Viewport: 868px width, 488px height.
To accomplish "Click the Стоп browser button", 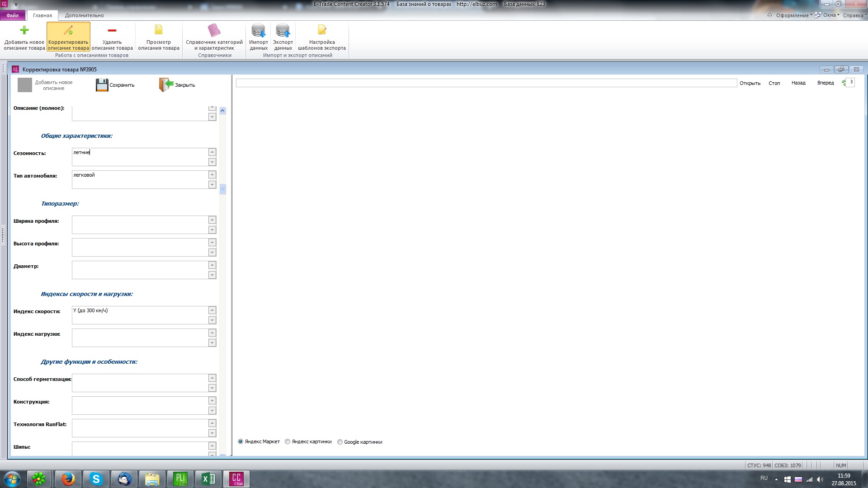I will [774, 83].
